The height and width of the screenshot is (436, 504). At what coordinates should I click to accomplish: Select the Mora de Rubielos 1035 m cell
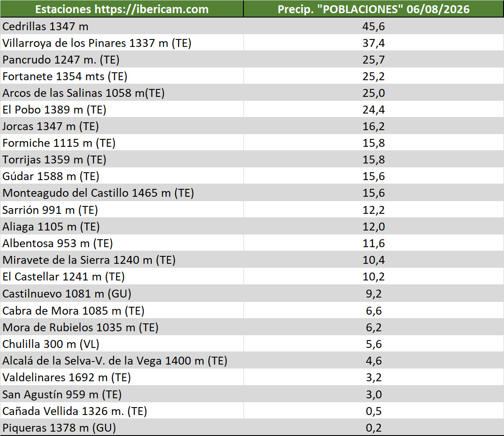coord(122,327)
